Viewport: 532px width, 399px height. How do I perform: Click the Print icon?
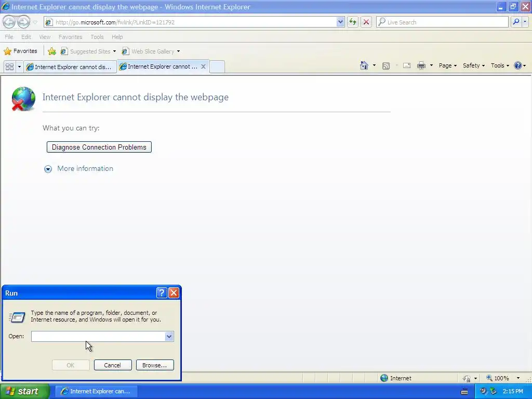point(421,65)
